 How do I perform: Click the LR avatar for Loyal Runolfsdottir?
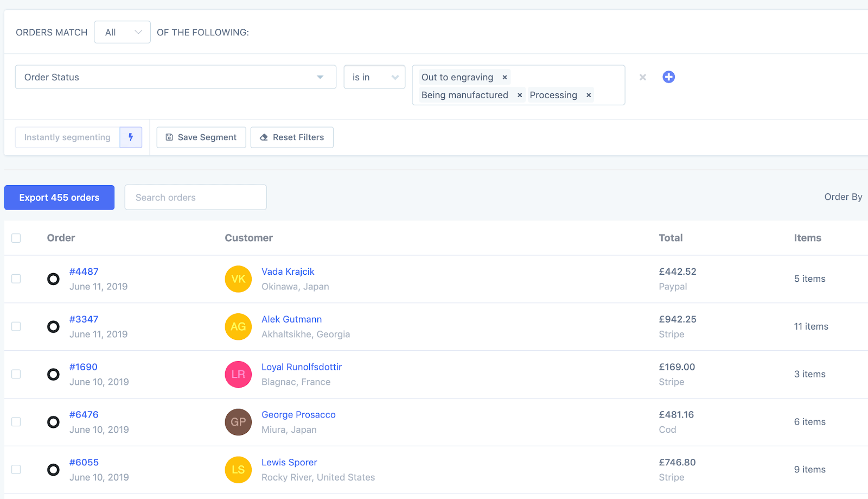(x=238, y=375)
